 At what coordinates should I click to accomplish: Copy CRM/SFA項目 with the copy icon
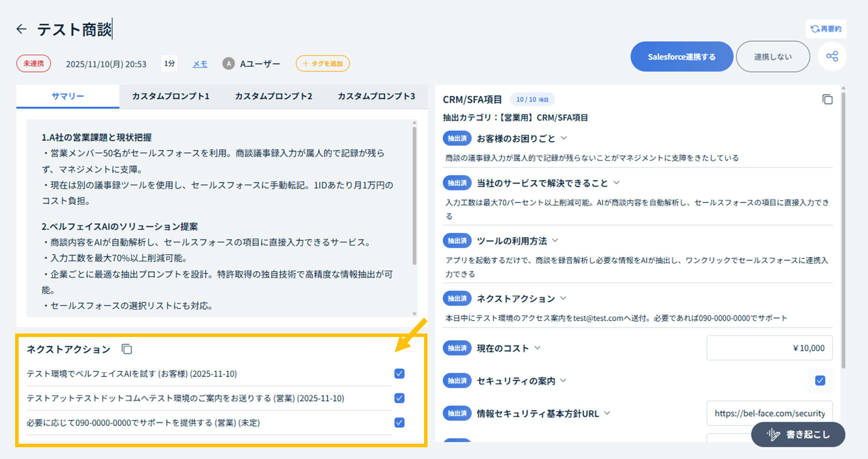point(827,99)
